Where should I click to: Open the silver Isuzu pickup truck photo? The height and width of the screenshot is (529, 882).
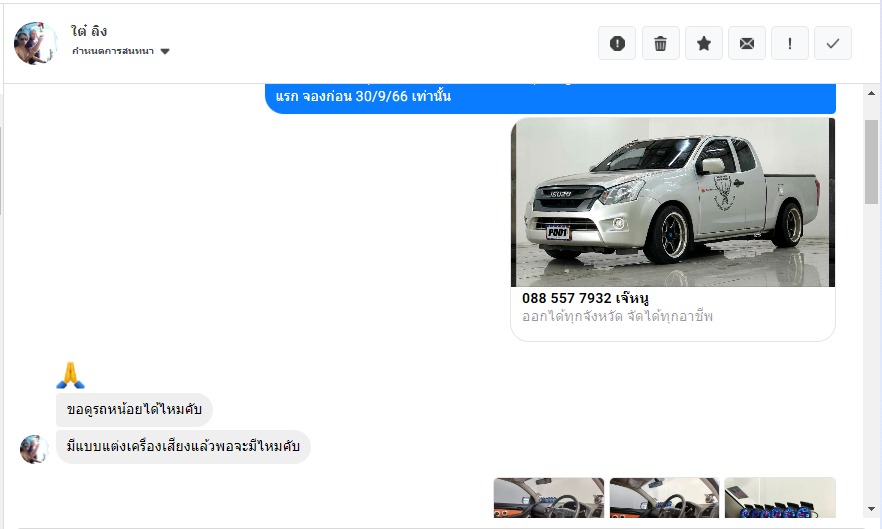coord(673,202)
